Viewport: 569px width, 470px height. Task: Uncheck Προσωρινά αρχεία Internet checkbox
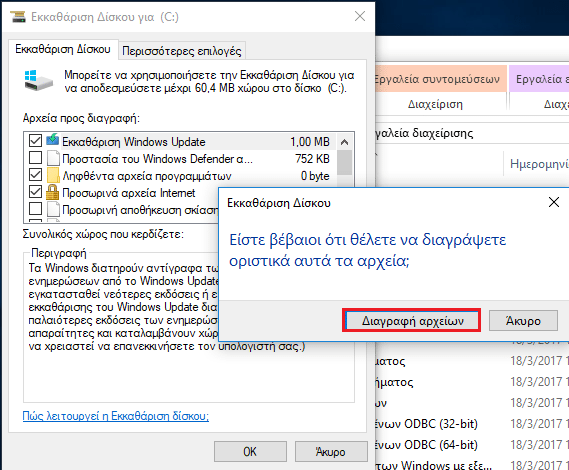coord(35,192)
